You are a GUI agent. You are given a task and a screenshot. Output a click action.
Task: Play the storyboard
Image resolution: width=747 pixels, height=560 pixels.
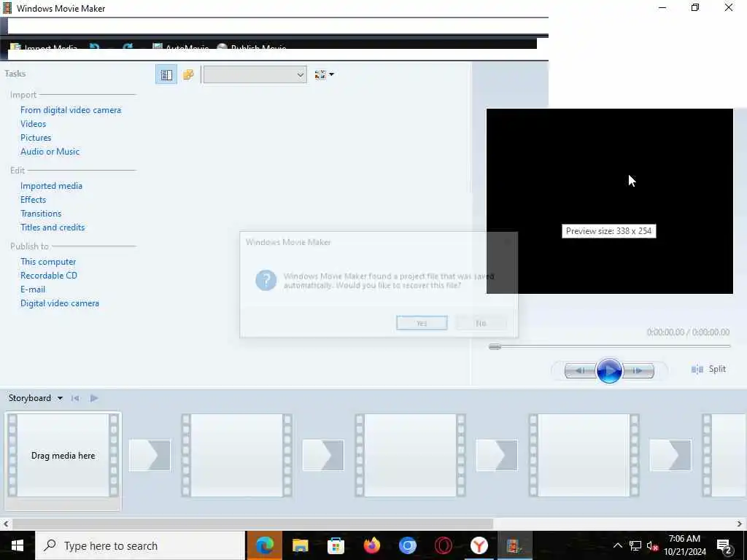pos(94,398)
